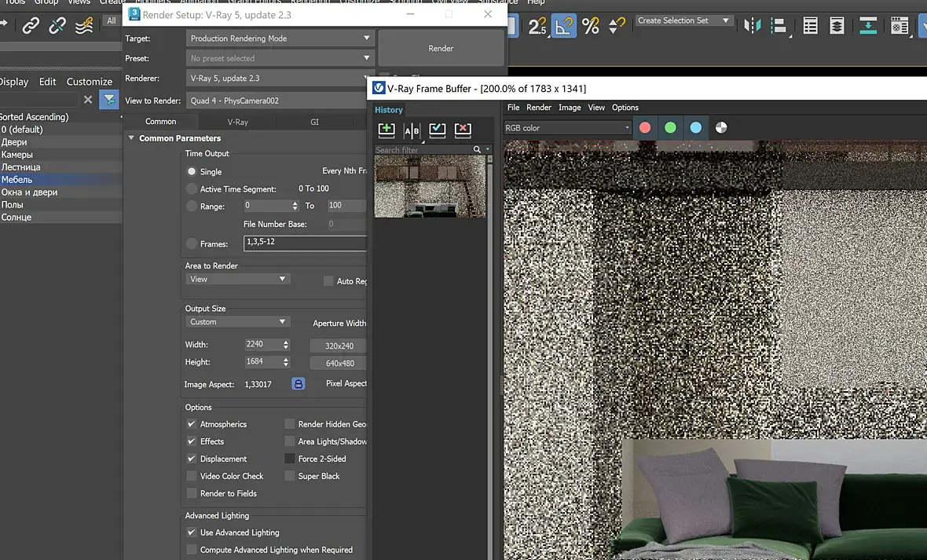Toggle the red channel swatch

click(x=645, y=128)
